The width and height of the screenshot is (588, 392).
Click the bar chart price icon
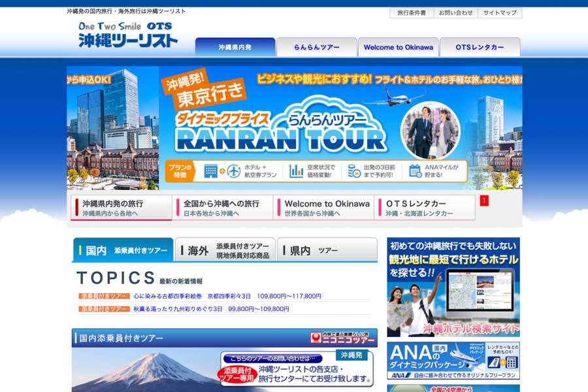pyautogui.click(x=296, y=171)
